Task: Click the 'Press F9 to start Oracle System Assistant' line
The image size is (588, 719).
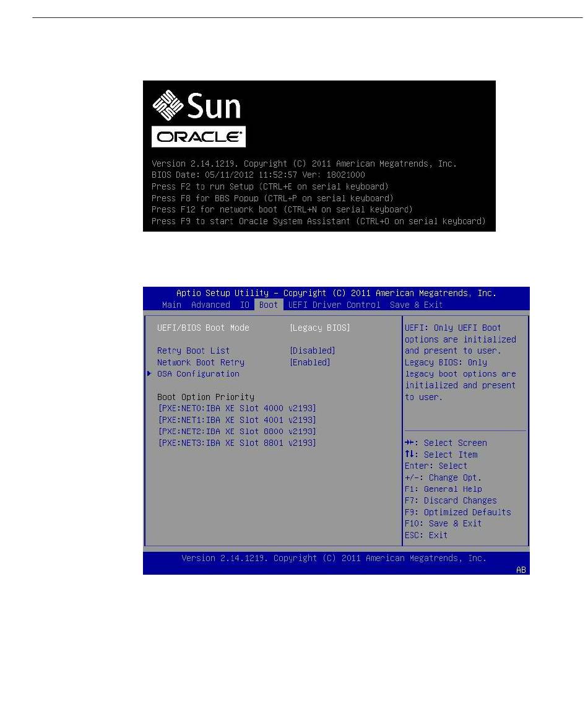Action: 319,221
